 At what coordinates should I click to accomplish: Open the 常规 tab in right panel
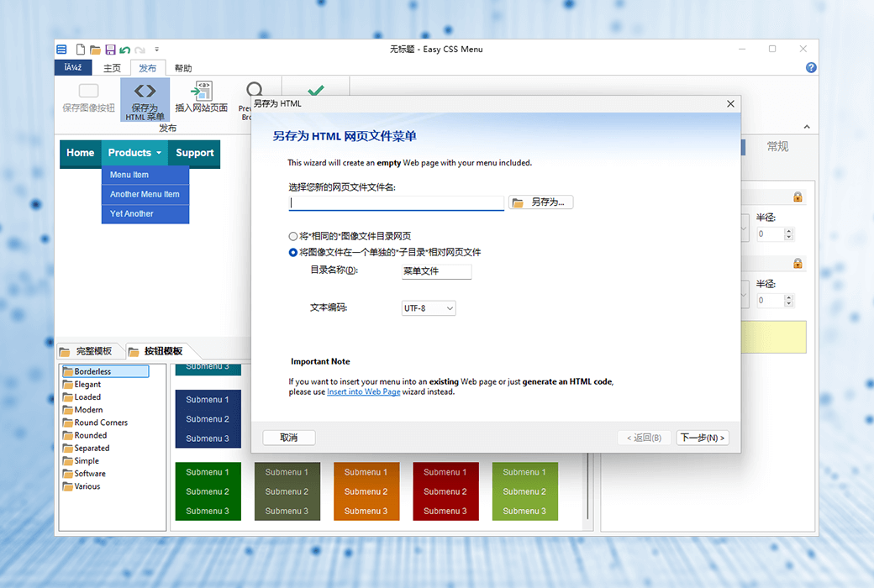pyautogui.click(x=777, y=147)
